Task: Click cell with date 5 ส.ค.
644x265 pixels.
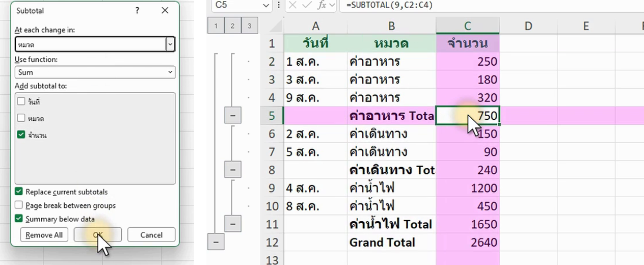Action: coord(315,152)
